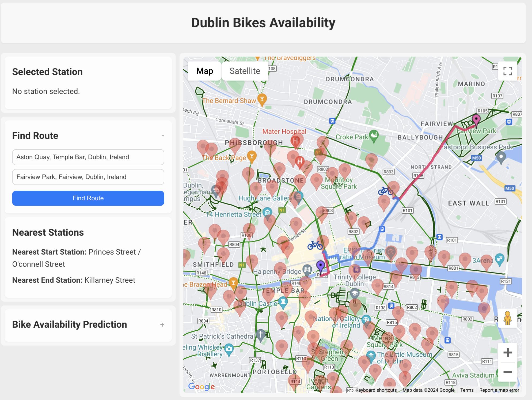Zoom in with the map plus icon
The height and width of the screenshot is (400, 532).
(508, 352)
